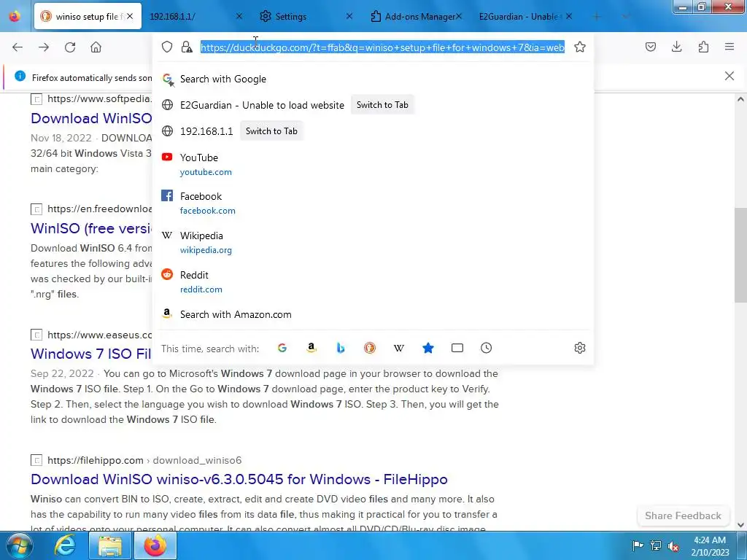Click the scrollbar up arrow
Image resolution: width=747 pixels, height=560 pixels.
[740, 99]
